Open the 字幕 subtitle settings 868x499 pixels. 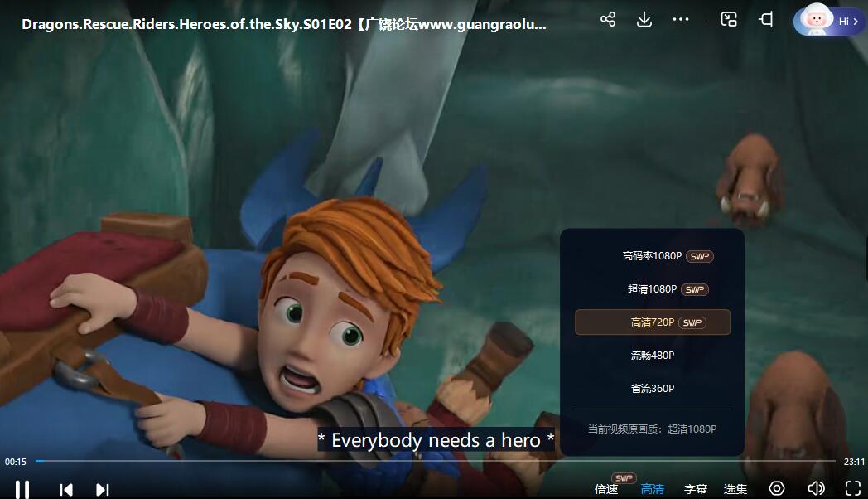696,489
